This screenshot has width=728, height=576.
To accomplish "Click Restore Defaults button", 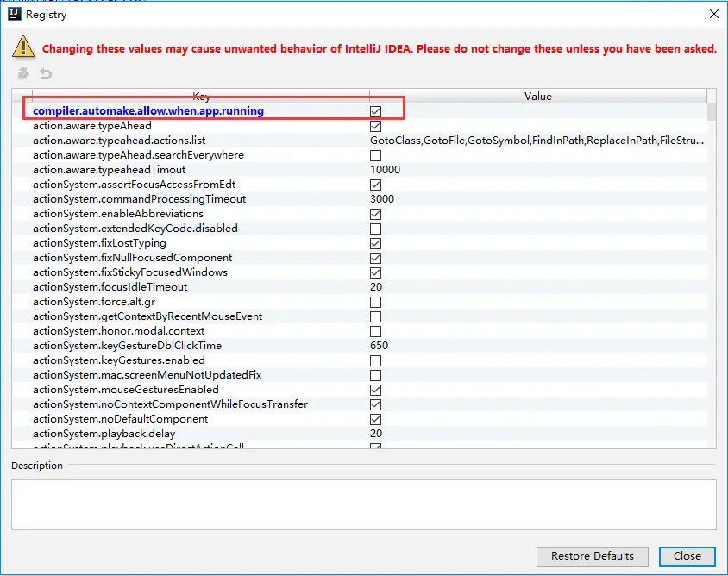I will (592, 556).
